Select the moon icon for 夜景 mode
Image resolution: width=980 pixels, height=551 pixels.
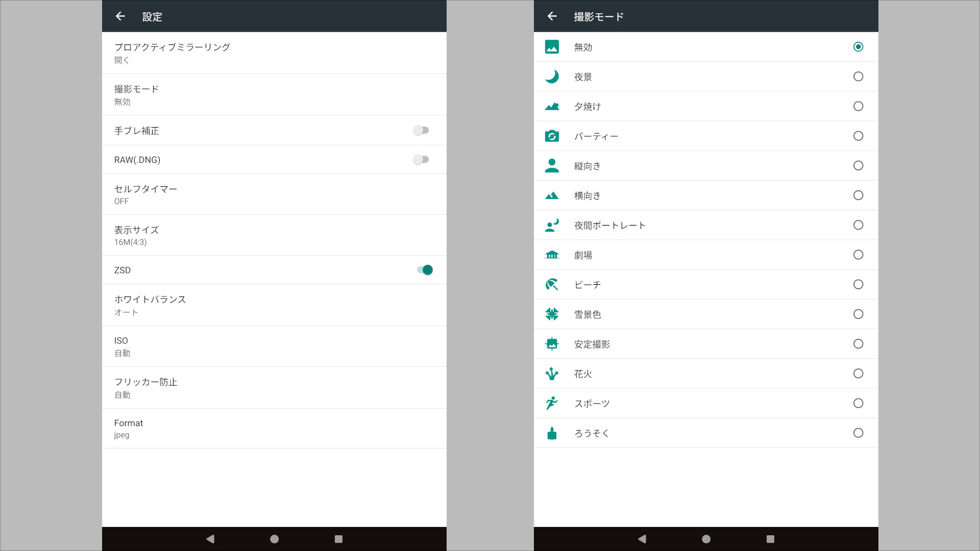pos(552,77)
